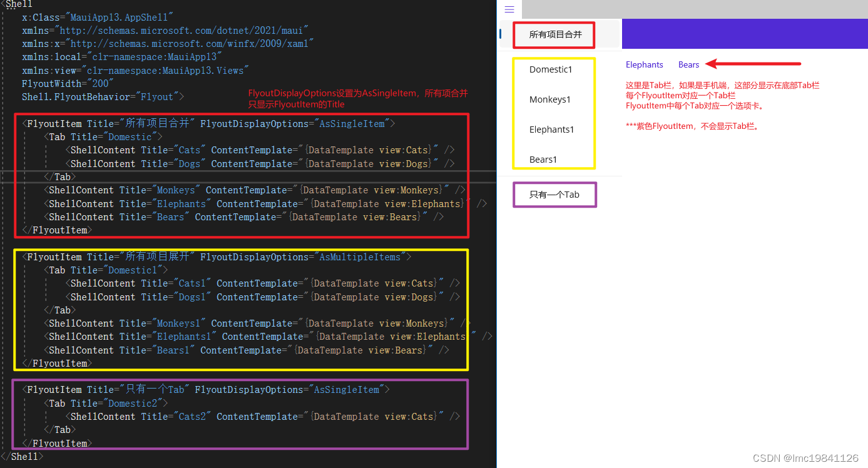The height and width of the screenshot is (468, 868).
Task: Open Domestic1 in the app flyout menu
Action: [551, 69]
